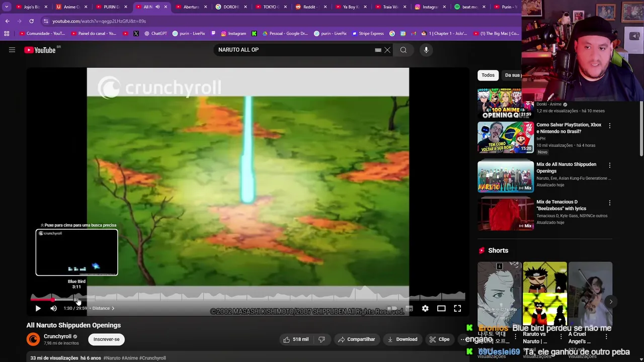Image resolution: width=644 pixels, height=362 pixels.
Task: Clear the search box with the X icon
Action: point(387,50)
